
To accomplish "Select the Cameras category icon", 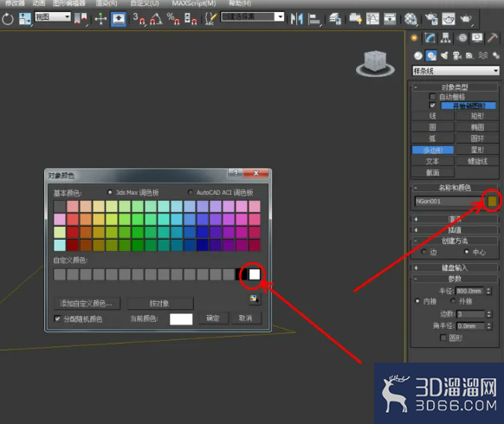I will point(456,55).
